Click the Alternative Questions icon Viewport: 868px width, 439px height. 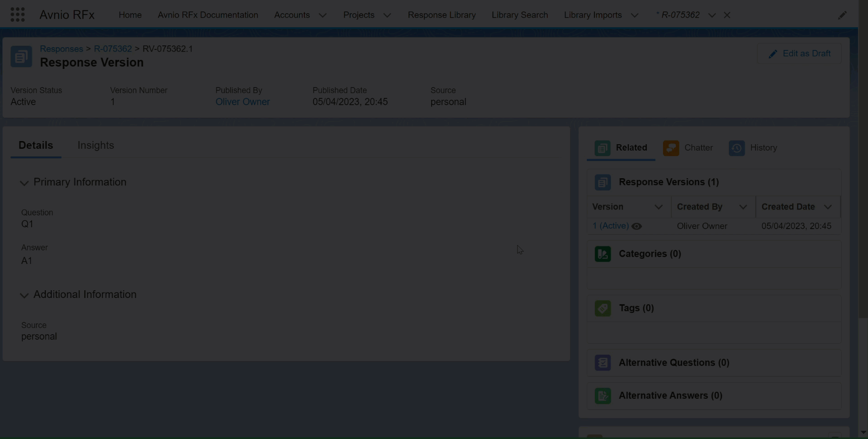pyautogui.click(x=603, y=363)
